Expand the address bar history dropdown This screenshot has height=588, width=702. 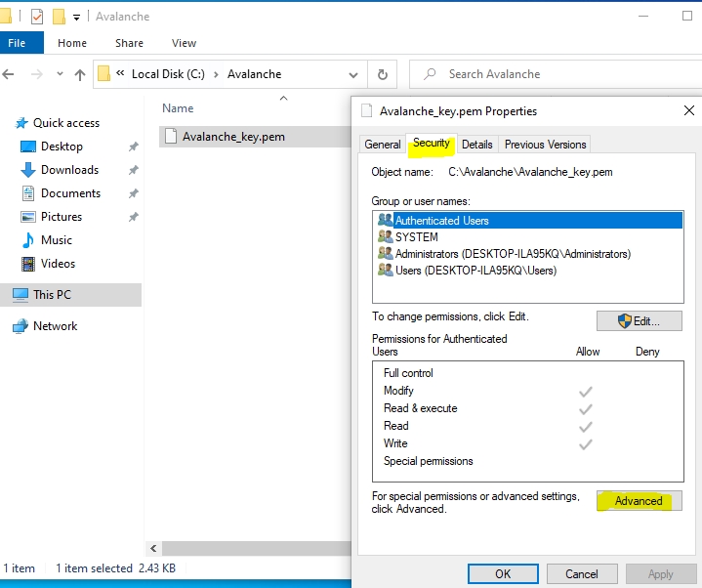click(x=355, y=74)
